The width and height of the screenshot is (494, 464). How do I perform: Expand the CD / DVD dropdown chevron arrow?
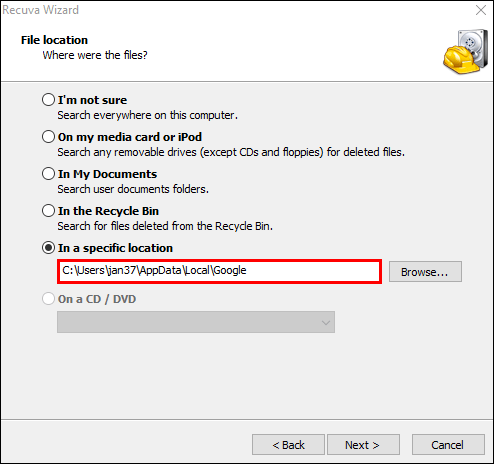tap(326, 322)
